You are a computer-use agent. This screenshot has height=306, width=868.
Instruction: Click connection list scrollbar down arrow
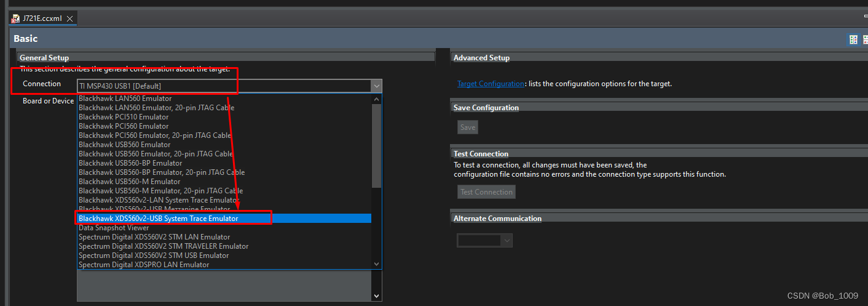click(x=377, y=264)
